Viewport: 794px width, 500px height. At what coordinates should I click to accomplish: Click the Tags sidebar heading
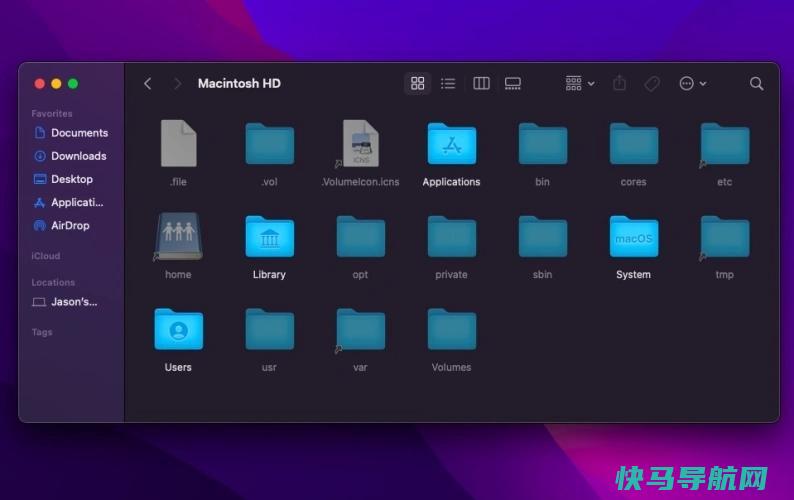click(x=42, y=332)
